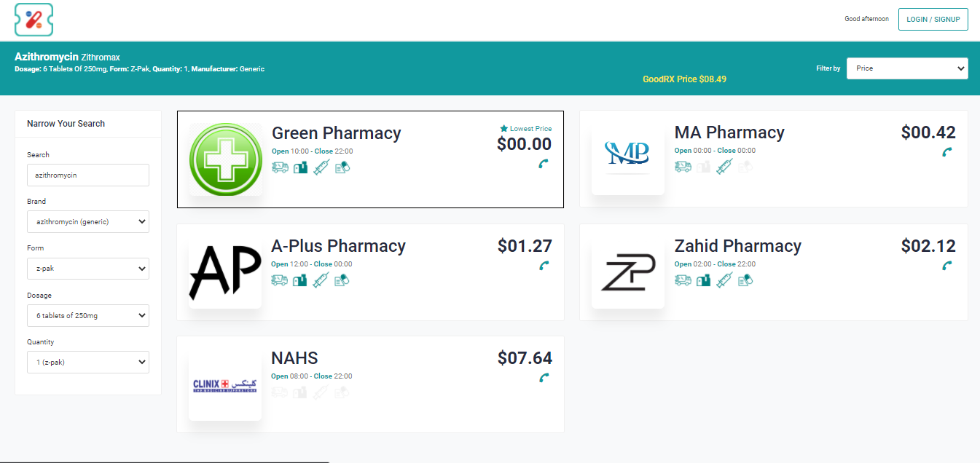Click the mailbox icon under Green Pharmacy

coord(300,167)
